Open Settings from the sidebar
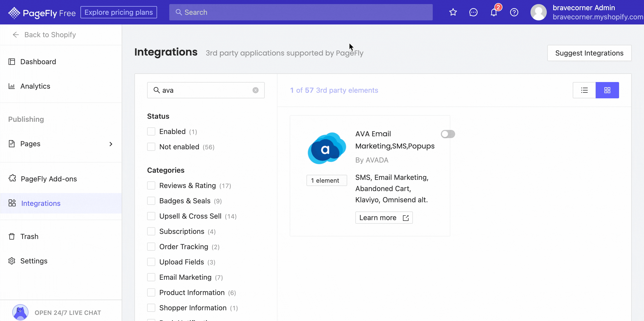The height and width of the screenshot is (321, 644). tap(61, 261)
